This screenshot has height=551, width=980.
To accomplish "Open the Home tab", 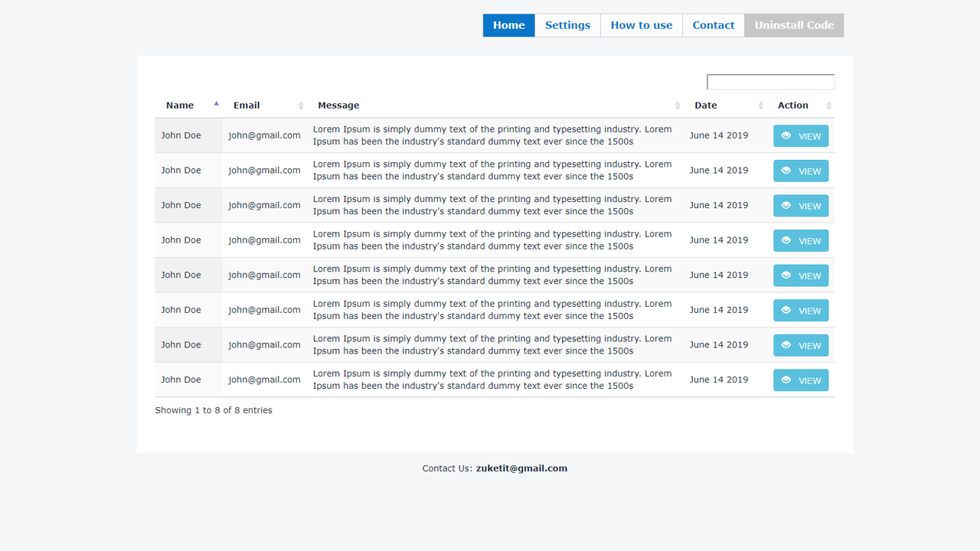I will point(509,25).
